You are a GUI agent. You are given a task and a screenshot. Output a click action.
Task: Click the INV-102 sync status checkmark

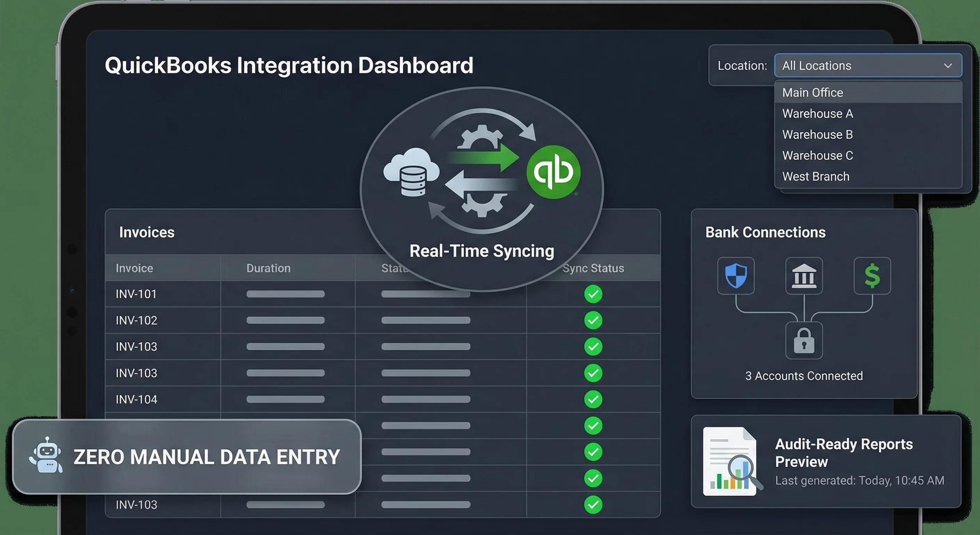click(x=593, y=320)
